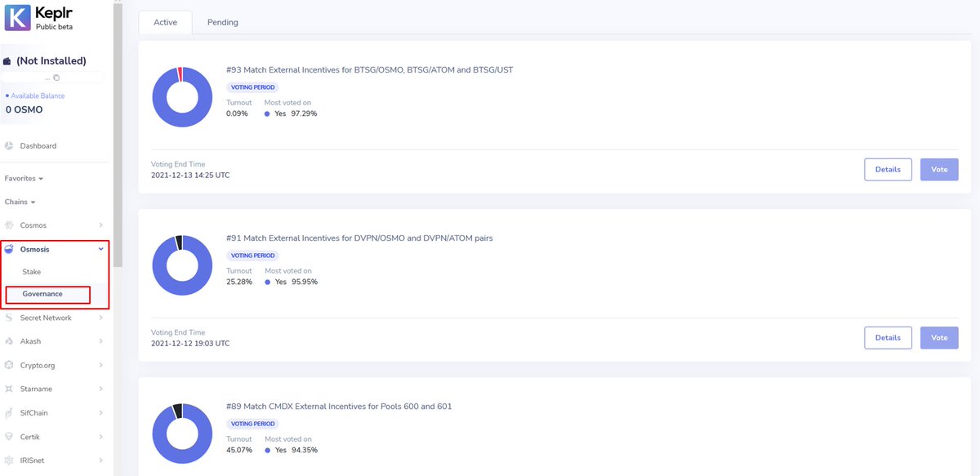Expand the Certik chevron
Viewport: 980px width, 476px height.
point(100,437)
